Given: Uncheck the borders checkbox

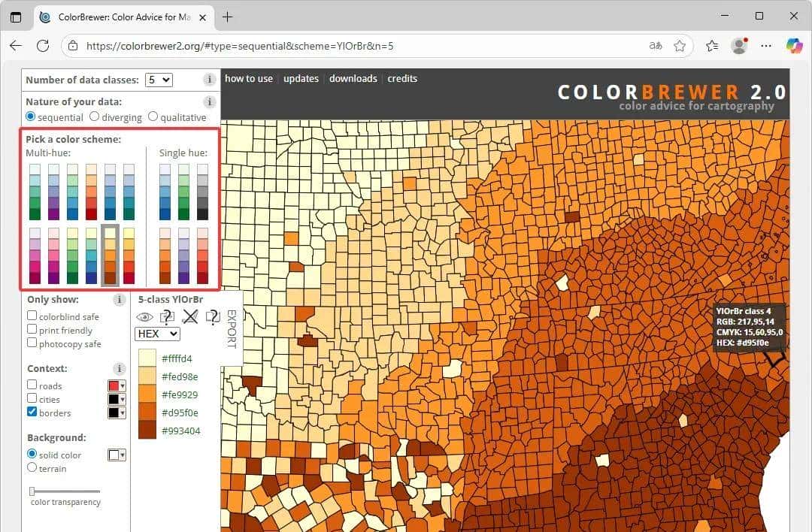Looking at the screenshot, I should point(32,412).
